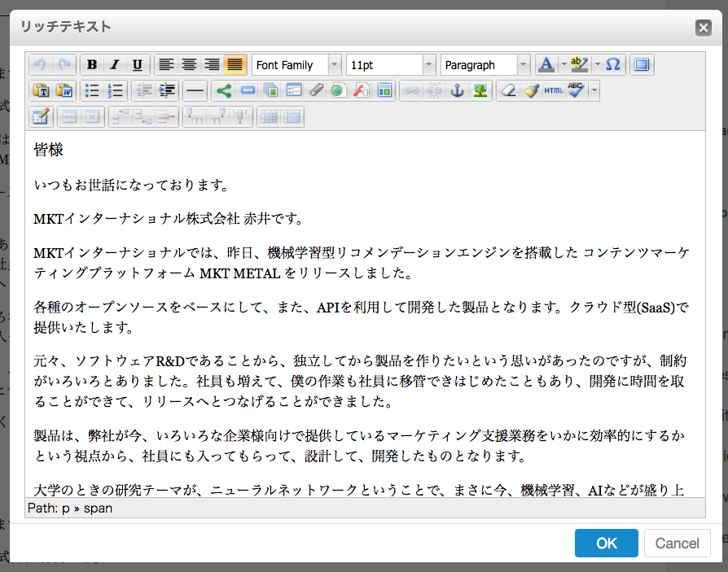Expand the spellchecker language arrow
Screen dimensions: 728x572
[x=594, y=90]
